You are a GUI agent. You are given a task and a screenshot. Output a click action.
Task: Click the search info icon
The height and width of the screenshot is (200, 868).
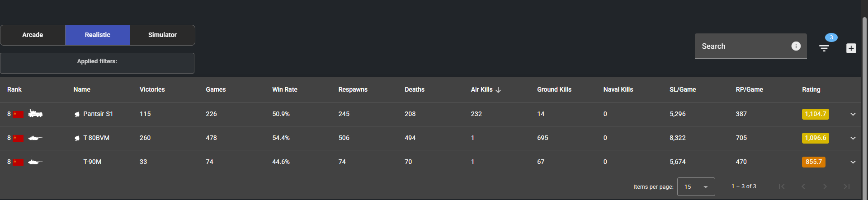796,46
